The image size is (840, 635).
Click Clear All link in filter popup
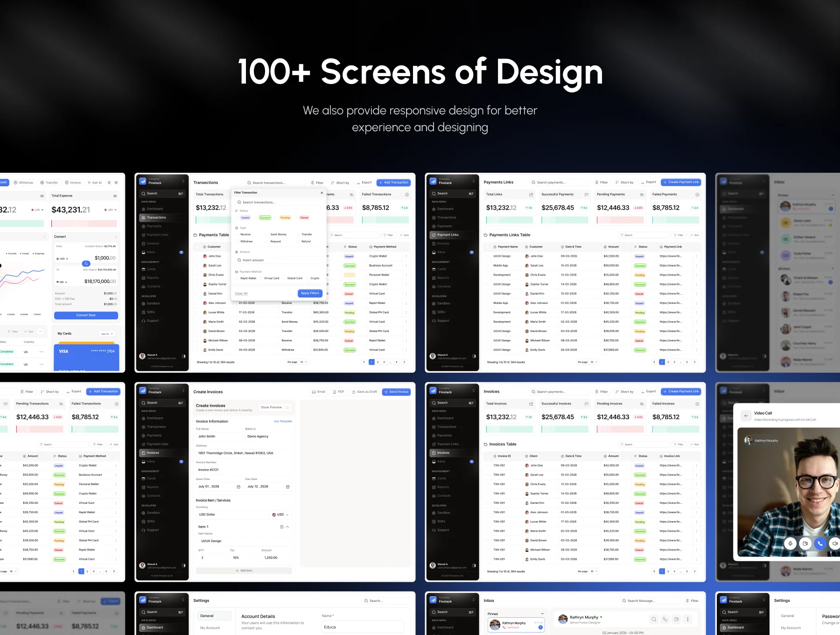pyautogui.click(x=241, y=294)
